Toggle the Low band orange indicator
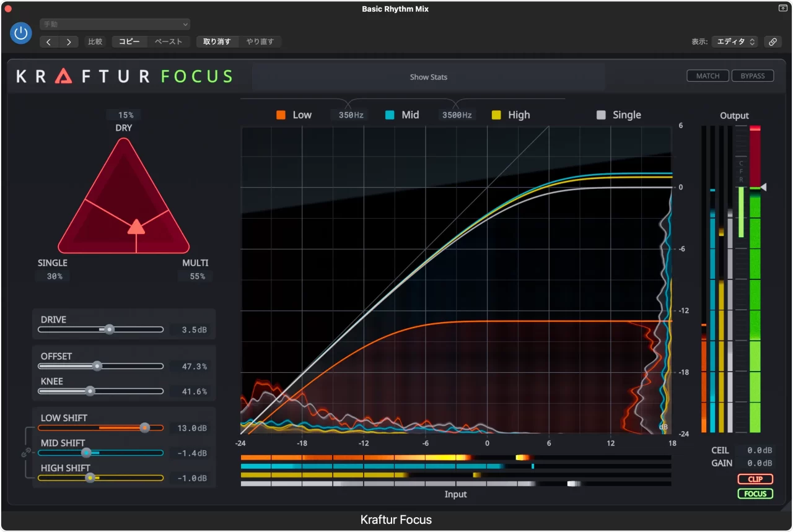 tap(281, 115)
